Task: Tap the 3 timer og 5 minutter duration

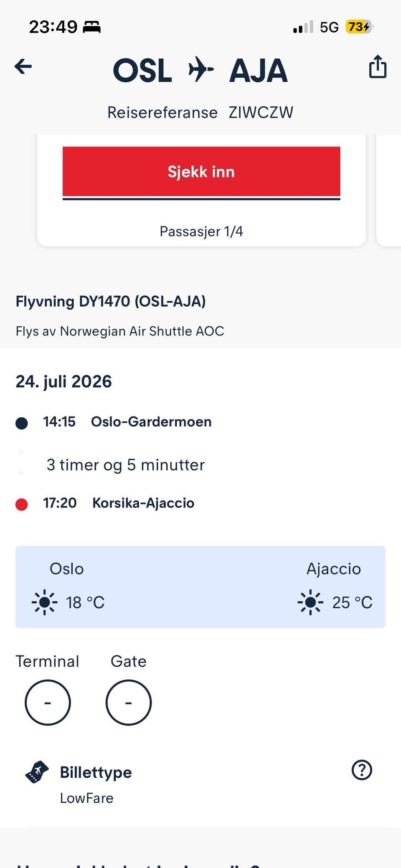Action: point(126,465)
